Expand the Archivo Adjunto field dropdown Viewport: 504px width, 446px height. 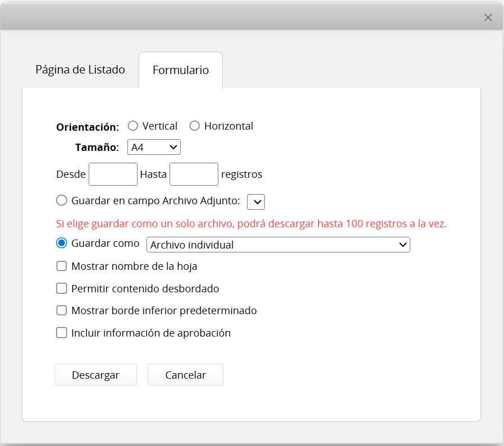tap(256, 202)
